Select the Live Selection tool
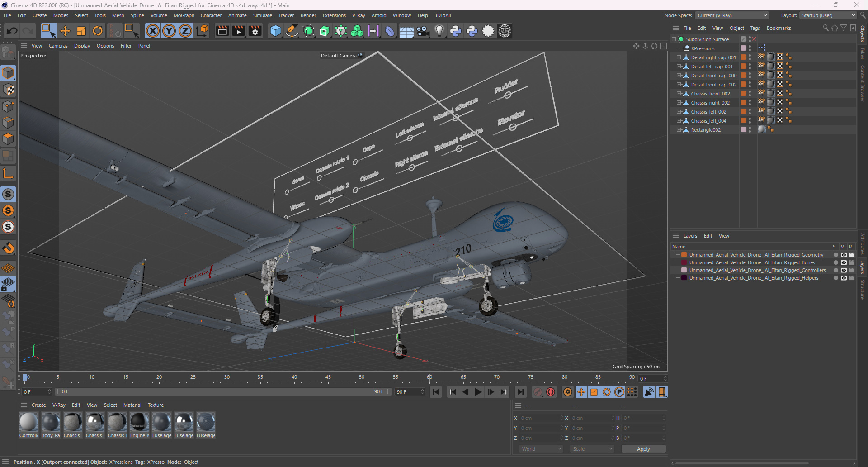This screenshot has width=868, height=467. [48, 31]
